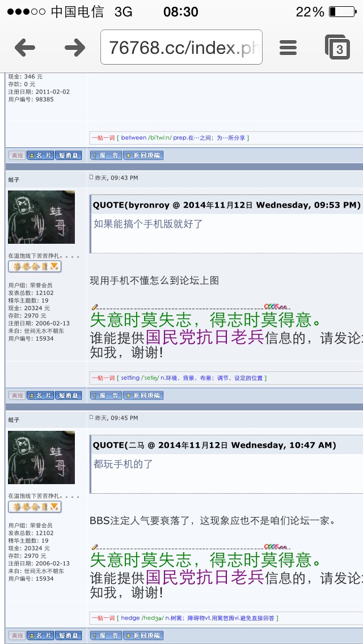Screen dimensions: 363x644
Task: Tap the URL field showing 76768.cc
Action: coord(181,47)
